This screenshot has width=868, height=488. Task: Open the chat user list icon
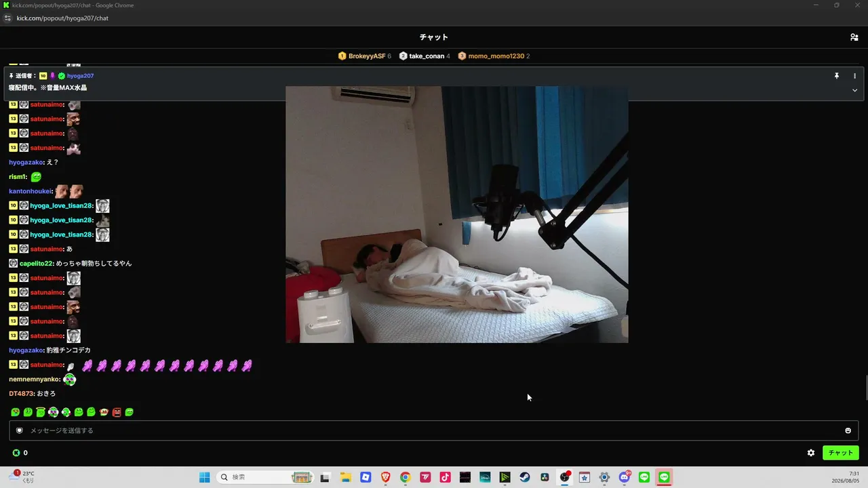(x=854, y=37)
